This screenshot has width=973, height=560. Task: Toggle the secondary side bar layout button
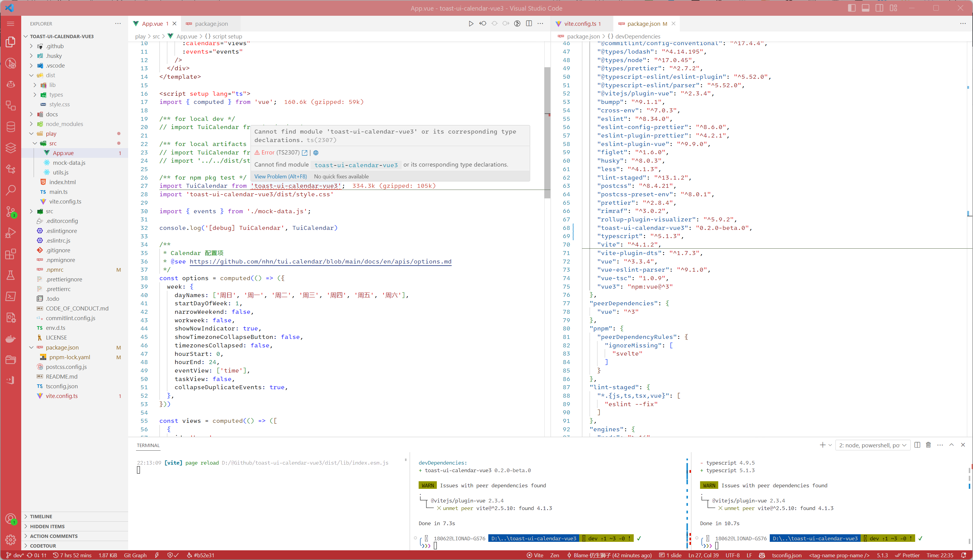879,8
